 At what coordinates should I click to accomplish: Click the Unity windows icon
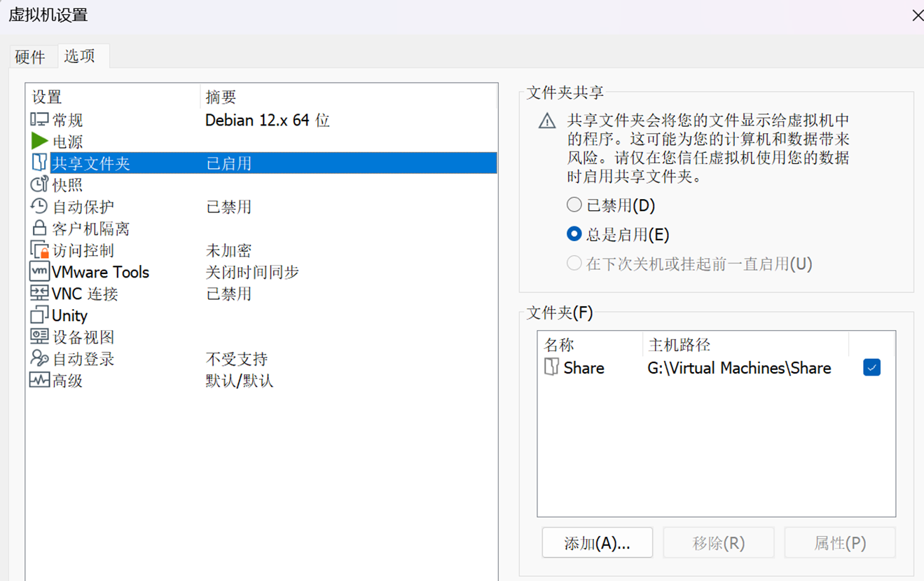click(39, 315)
